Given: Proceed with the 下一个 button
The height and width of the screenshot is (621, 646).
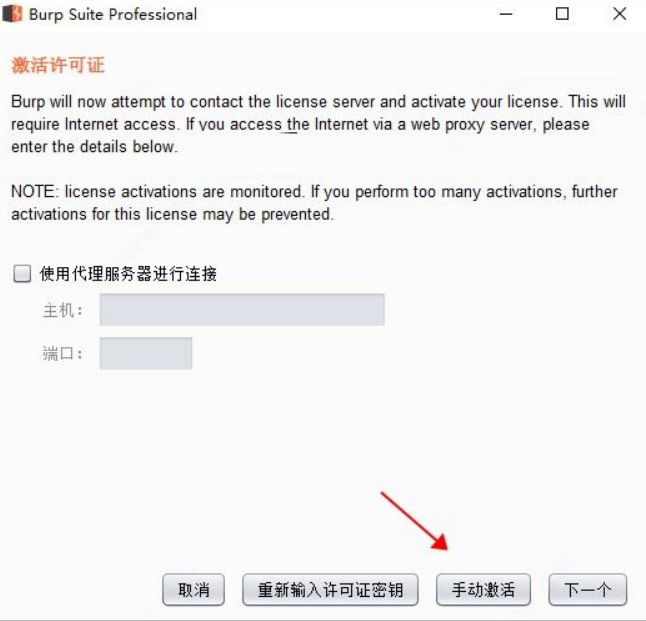Looking at the screenshot, I should coord(587,590).
